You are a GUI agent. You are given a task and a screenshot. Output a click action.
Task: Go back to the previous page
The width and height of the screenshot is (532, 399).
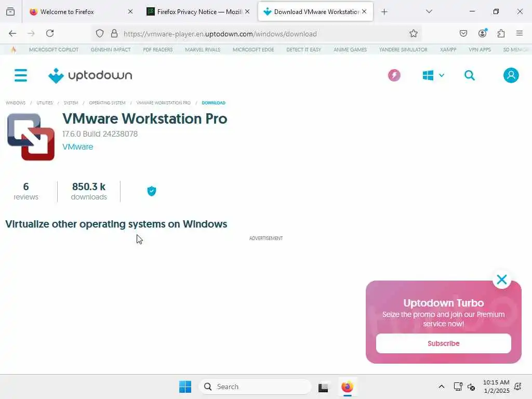(x=12, y=33)
